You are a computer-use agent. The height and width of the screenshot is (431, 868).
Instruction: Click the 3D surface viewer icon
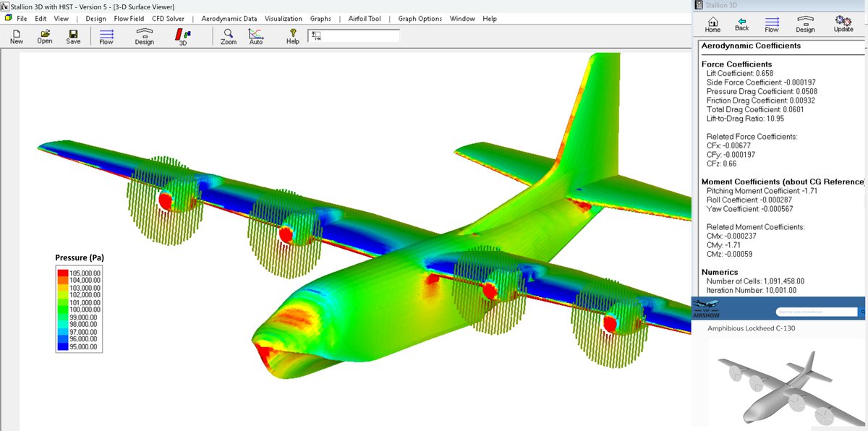point(182,35)
